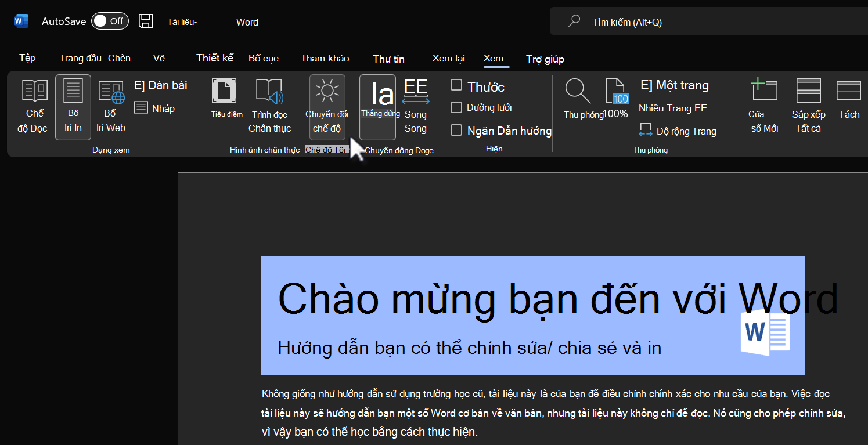This screenshot has width=868, height=445.
Task: Toggle the AutoSave switch
Action: pyautogui.click(x=110, y=21)
